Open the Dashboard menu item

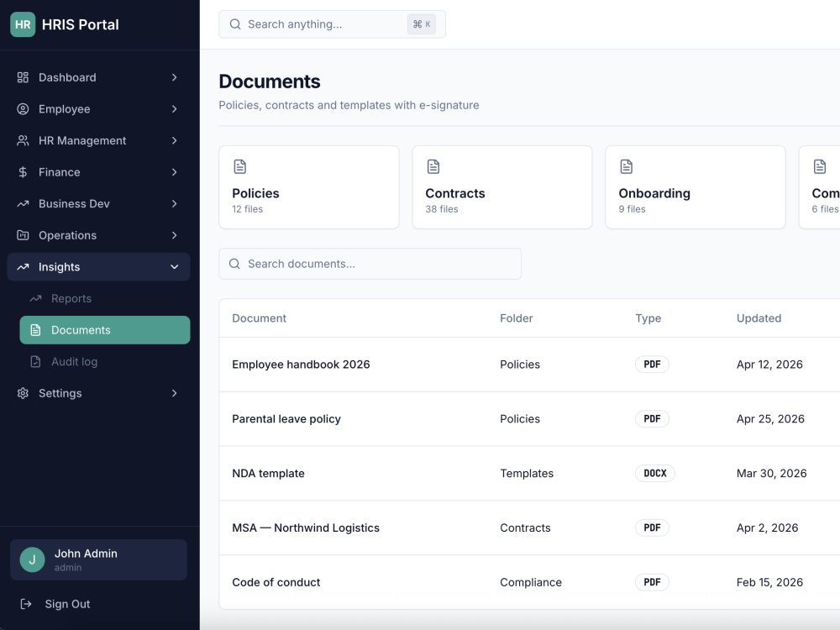coord(98,77)
